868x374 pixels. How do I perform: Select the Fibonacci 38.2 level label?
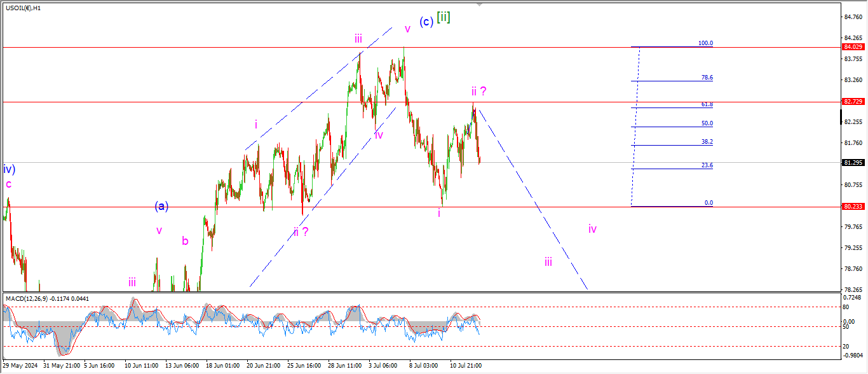coord(707,142)
